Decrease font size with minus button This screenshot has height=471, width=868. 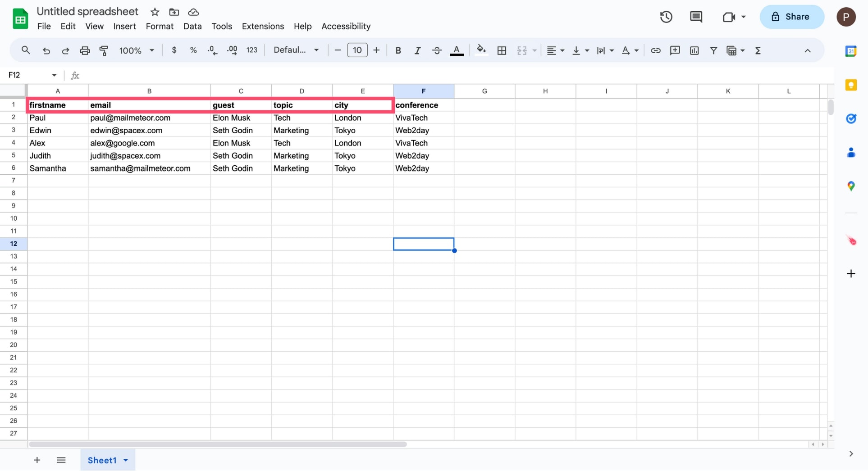[x=338, y=50]
